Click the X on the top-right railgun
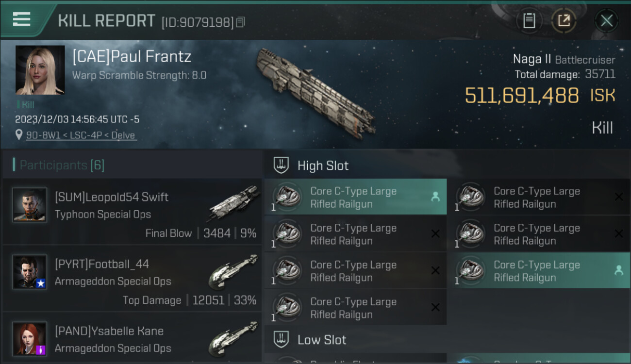631x364 pixels. [618, 197]
